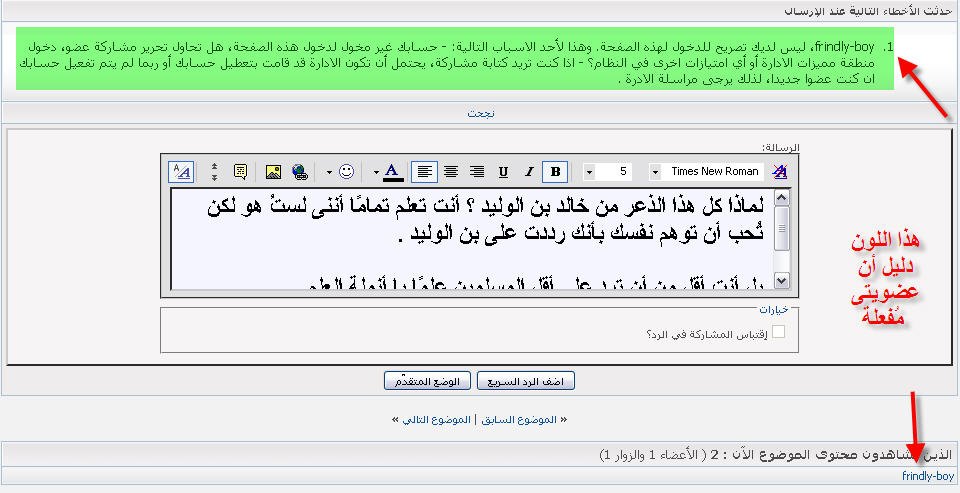This screenshot has width=960, height=493.
Task: Toggle italic text formatting
Action: tap(529, 172)
